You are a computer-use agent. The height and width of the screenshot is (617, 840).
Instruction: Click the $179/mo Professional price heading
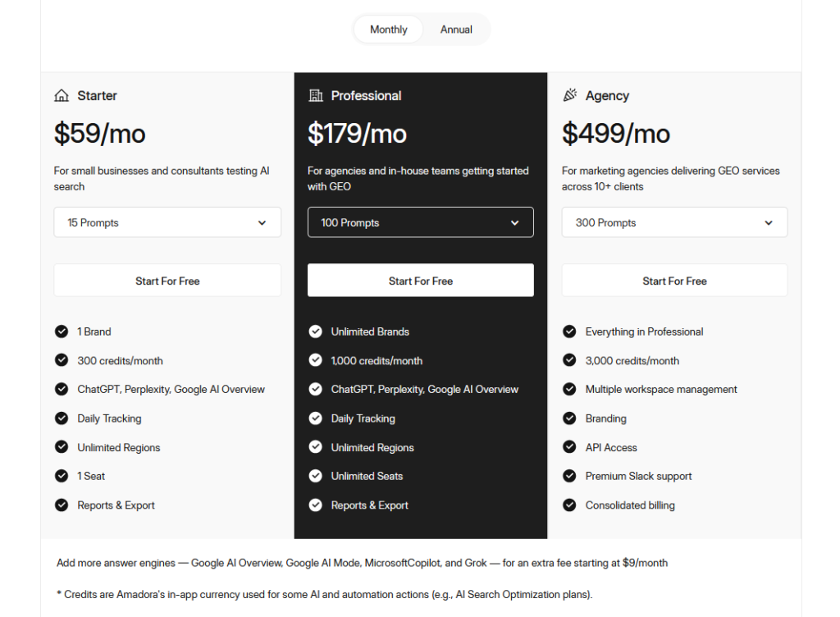(x=357, y=134)
